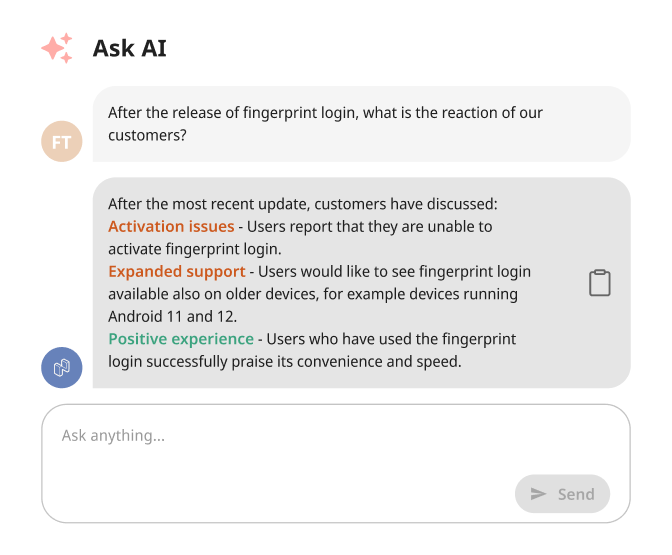
Task: Select the user's fingerprint login question
Action: coord(325,113)
